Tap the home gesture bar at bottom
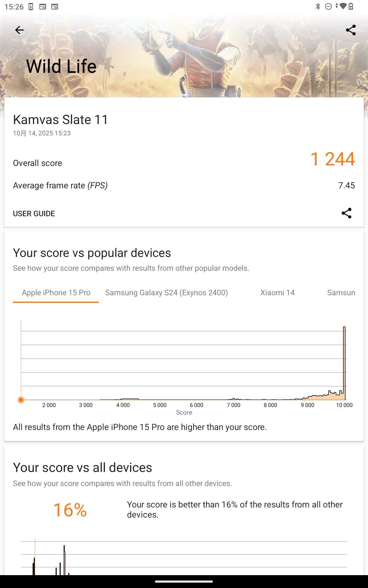 click(x=184, y=581)
